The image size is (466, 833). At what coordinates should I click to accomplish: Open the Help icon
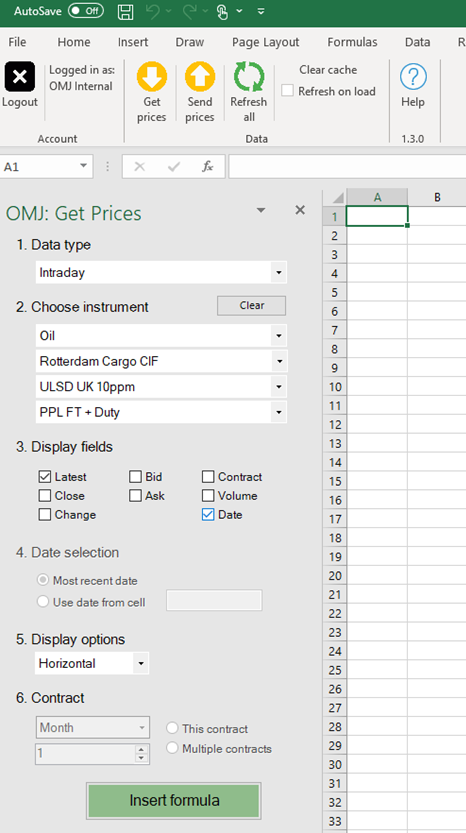coord(413,76)
